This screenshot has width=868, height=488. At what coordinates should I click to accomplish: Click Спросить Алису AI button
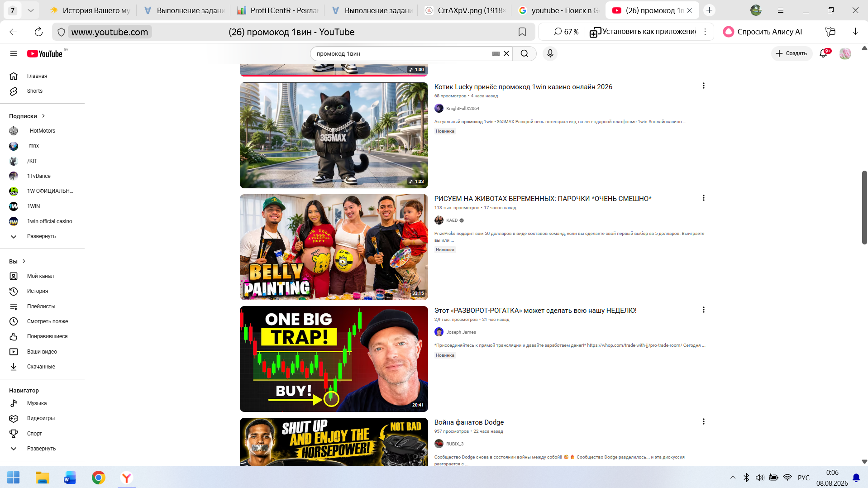click(x=763, y=32)
